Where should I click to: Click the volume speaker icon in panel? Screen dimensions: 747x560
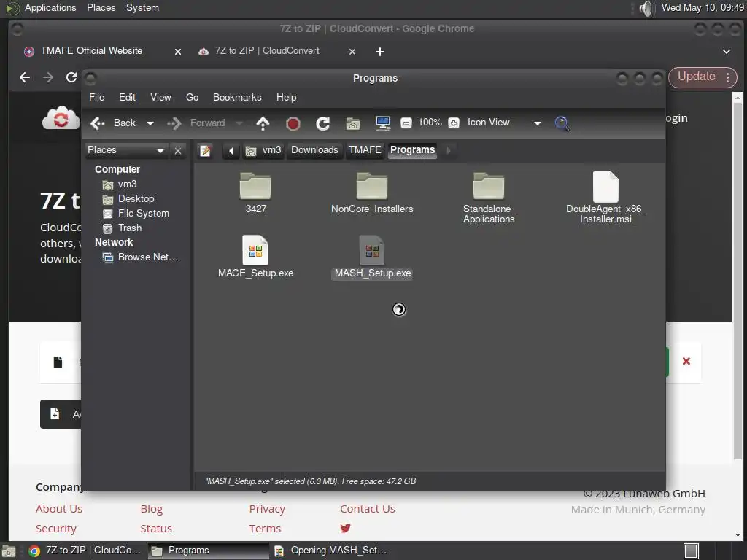pyautogui.click(x=646, y=8)
